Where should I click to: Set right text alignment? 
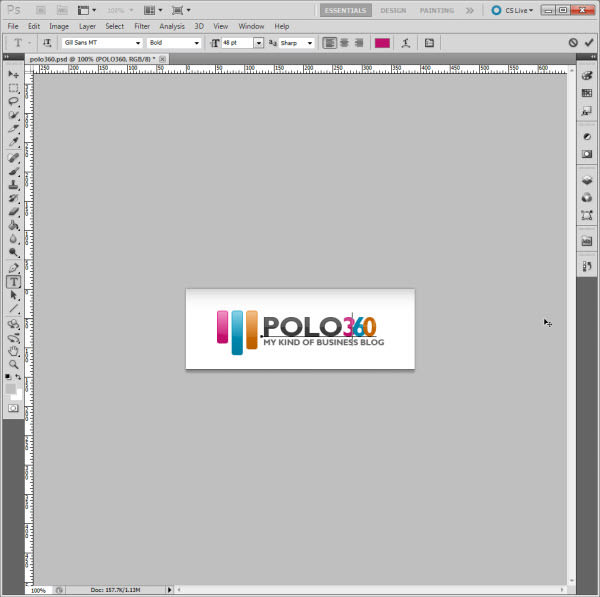pyautogui.click(x=359, y=43)
